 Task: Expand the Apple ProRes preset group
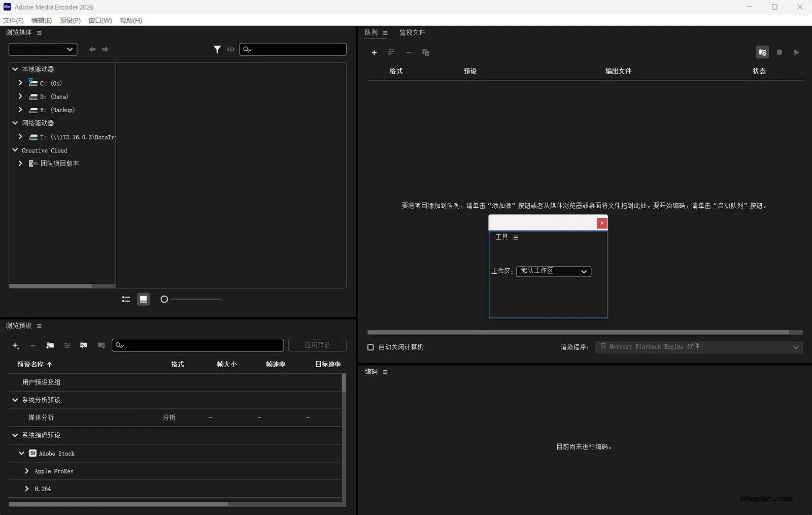coord(27,471)
